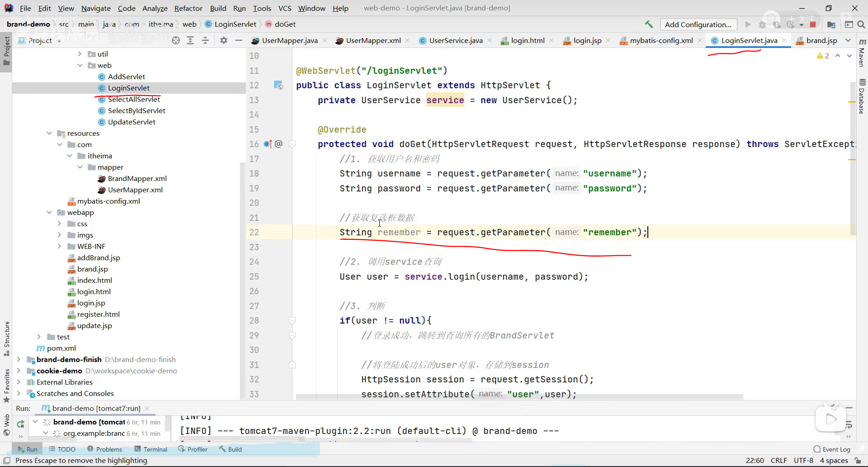Select SelectByIdServlet in the project tree
This screenshot has width=868, height=467.
coord(137,110)
